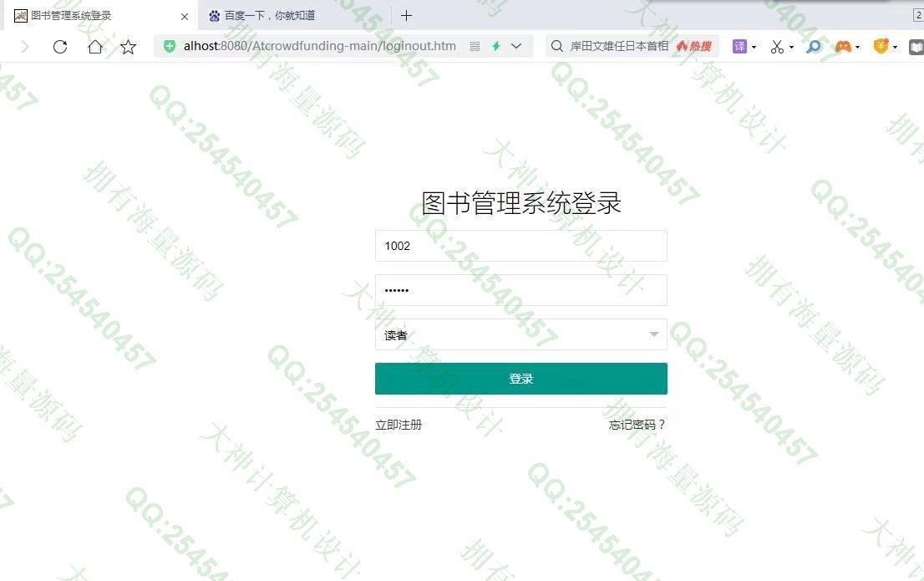Click the search magnifier icon

tap(557, 46)
